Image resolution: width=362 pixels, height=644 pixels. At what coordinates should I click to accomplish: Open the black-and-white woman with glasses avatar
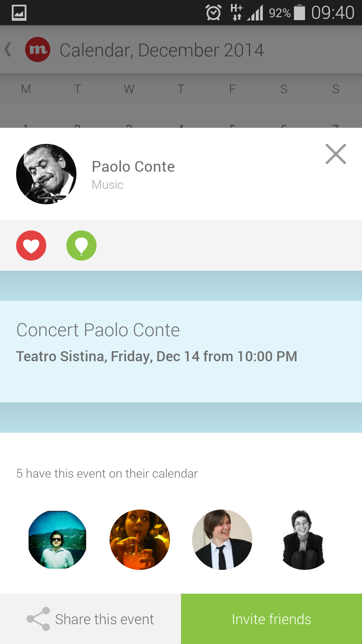pyautogui.click(x=304, y=539)
